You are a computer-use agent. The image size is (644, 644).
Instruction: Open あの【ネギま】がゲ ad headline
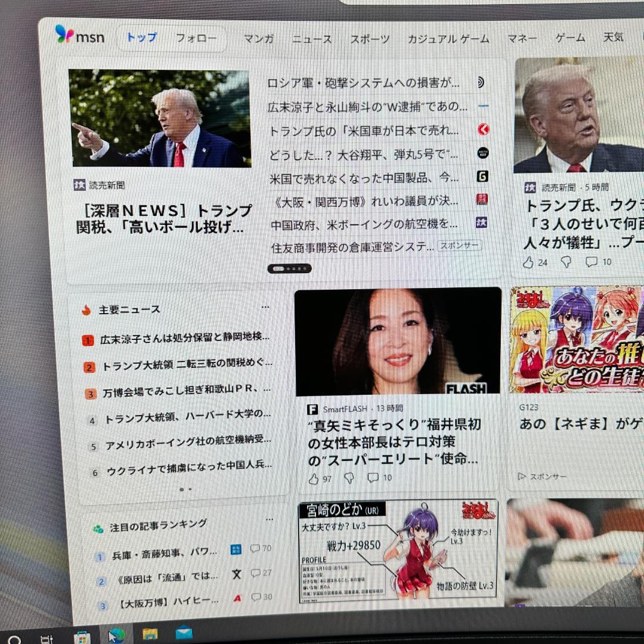581,423
